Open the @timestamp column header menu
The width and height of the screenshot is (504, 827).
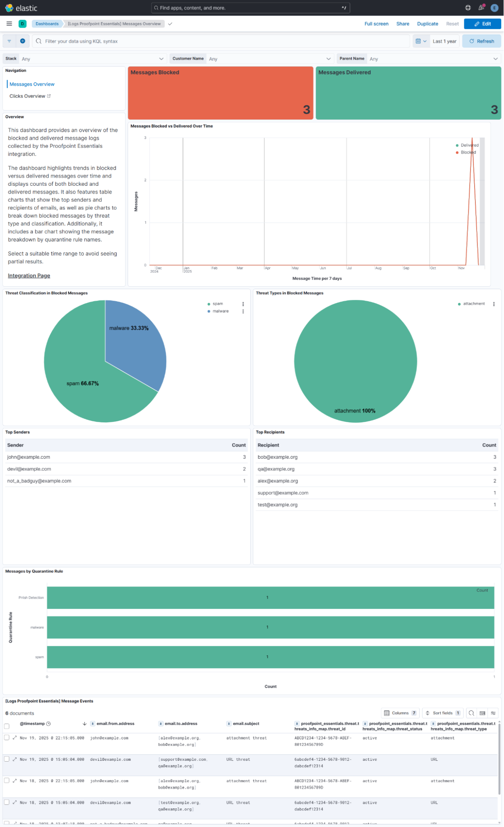pyautogui.click(x=32, y=724)
